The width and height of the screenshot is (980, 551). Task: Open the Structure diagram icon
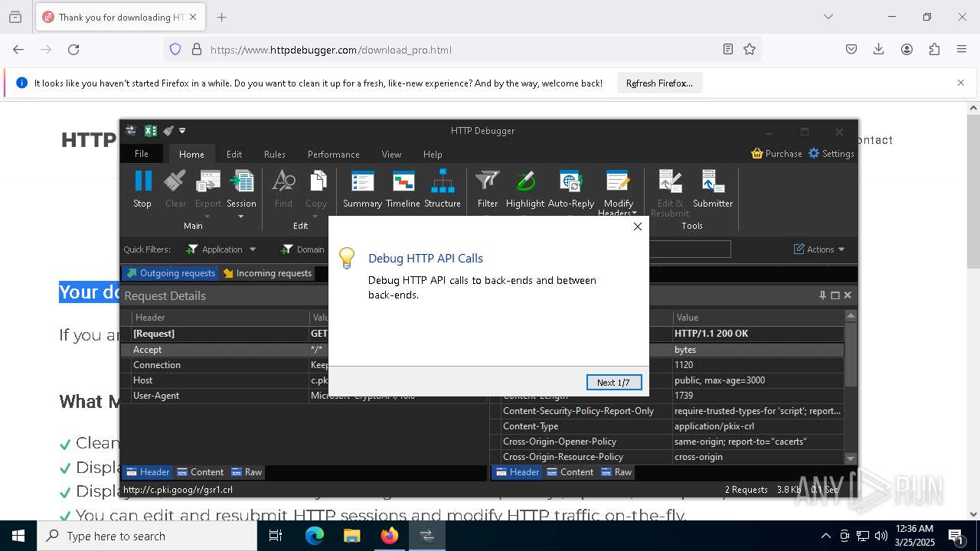pyautogui.click(x=443, y=181)
